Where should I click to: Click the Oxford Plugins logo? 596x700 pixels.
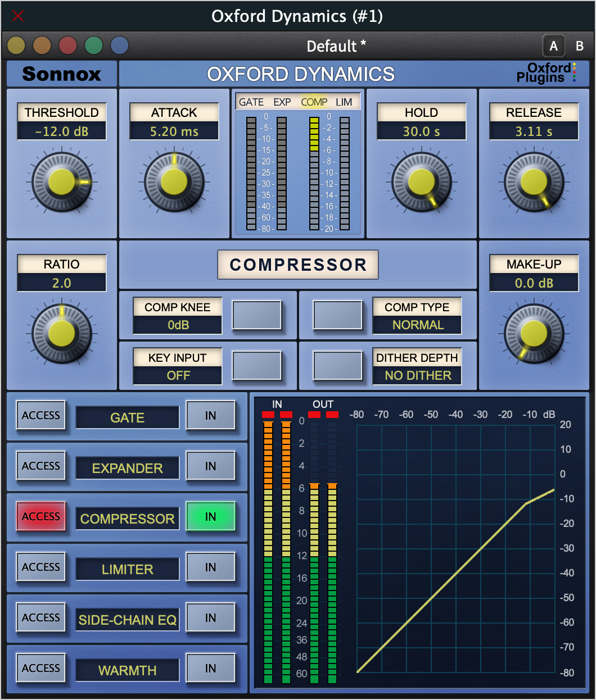(x=545, y=74)
